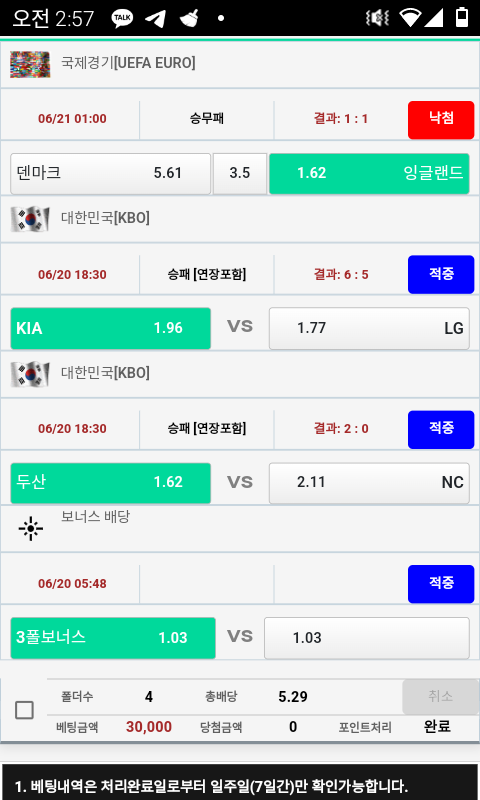
Task: Click the red 낙첨 result button
Action: coord(441,120)
